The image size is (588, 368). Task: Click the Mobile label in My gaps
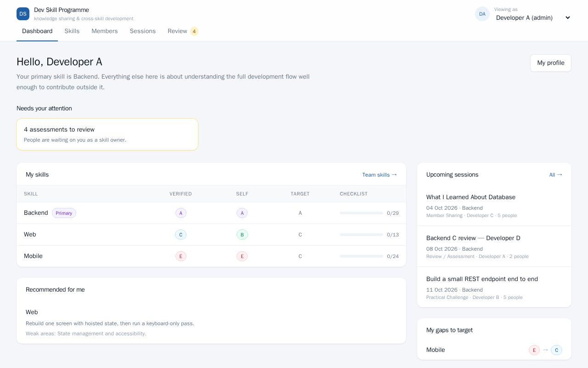[x=435, y=350]
